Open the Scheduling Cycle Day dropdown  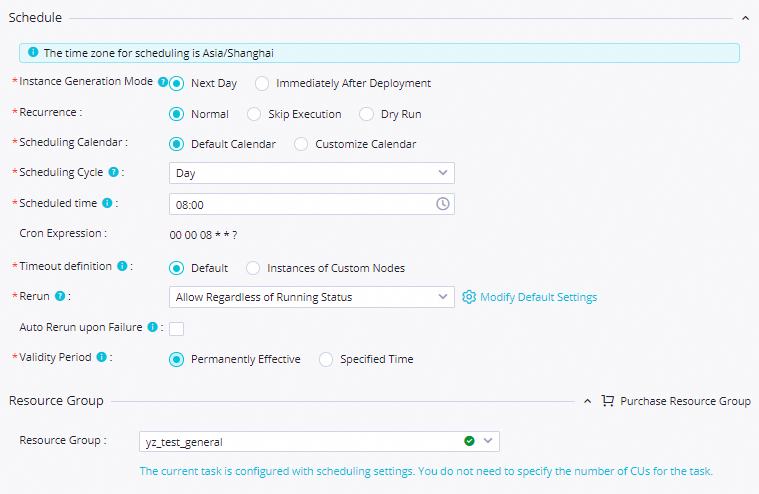(312, 173)
